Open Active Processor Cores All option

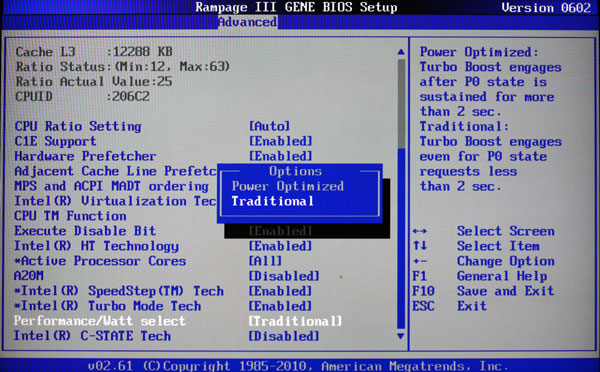click(x=266, y=261)
